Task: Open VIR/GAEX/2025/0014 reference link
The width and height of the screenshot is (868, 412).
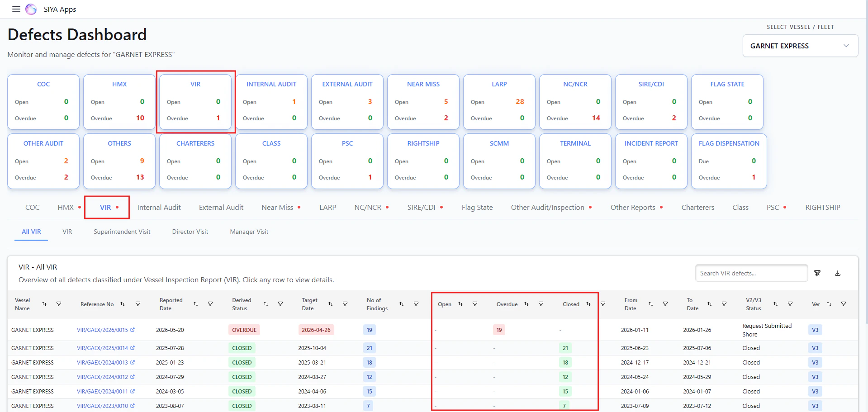Action: [x=102, y=348]
